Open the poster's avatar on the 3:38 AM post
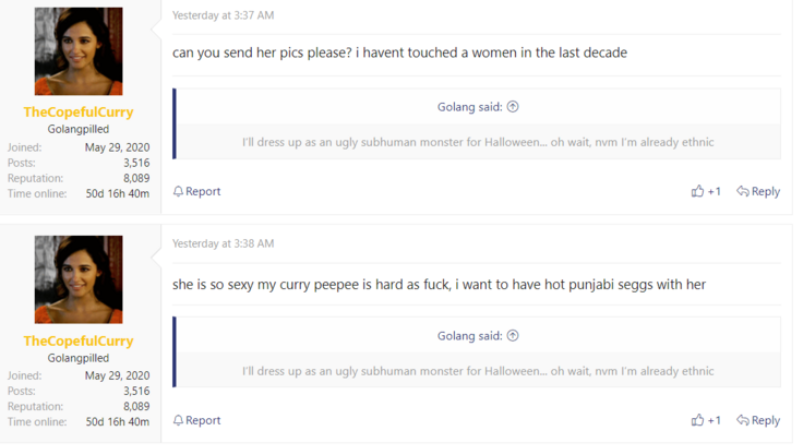The height and width of the screenshot is (446, 807). click(78, 280)
